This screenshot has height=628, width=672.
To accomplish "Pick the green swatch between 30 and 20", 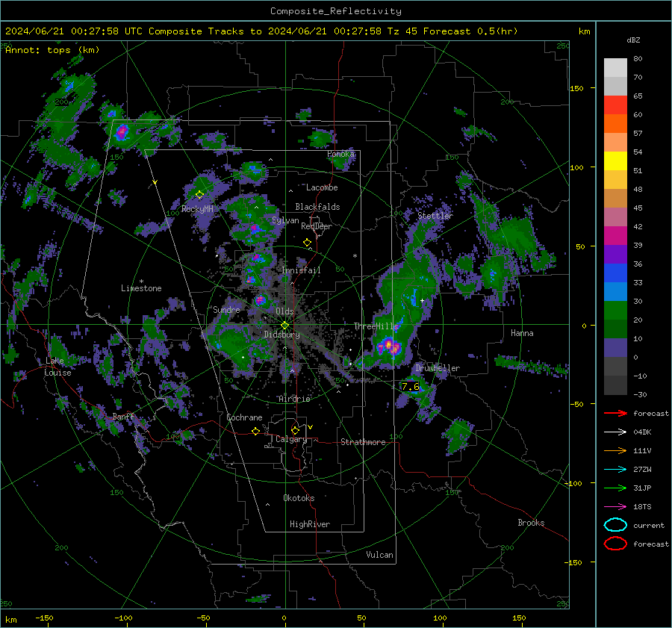I will [x=615, y=310].
